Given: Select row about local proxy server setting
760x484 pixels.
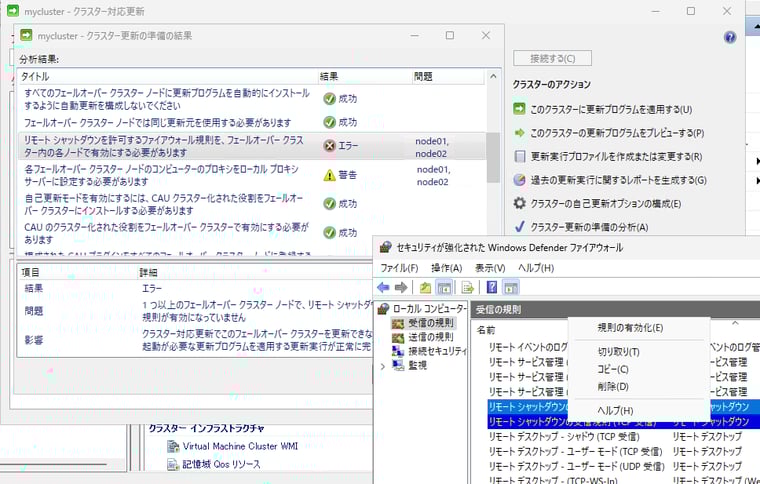Looking at the screenshot, I should (252, 175).
